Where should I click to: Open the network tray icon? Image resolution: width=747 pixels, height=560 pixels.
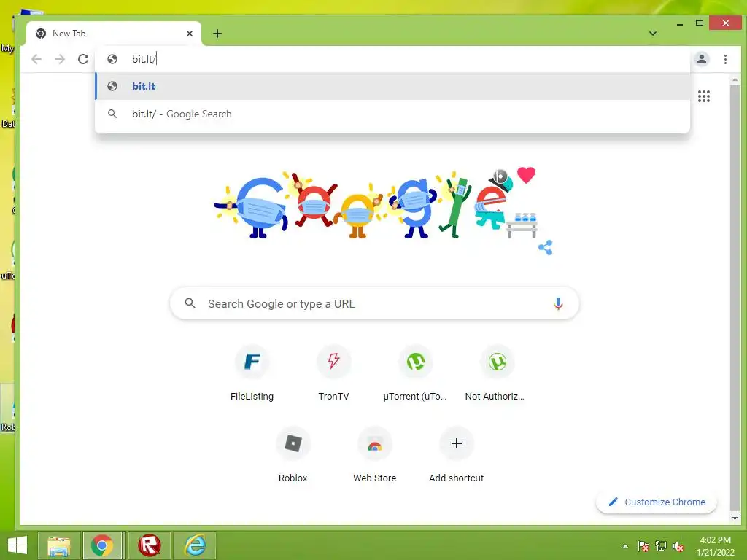coord(661,546)
